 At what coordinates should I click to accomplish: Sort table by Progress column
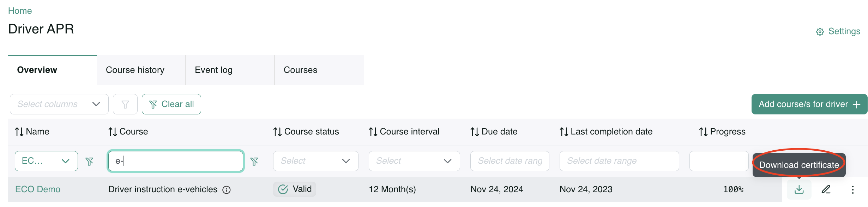click(x=703, y=132)
